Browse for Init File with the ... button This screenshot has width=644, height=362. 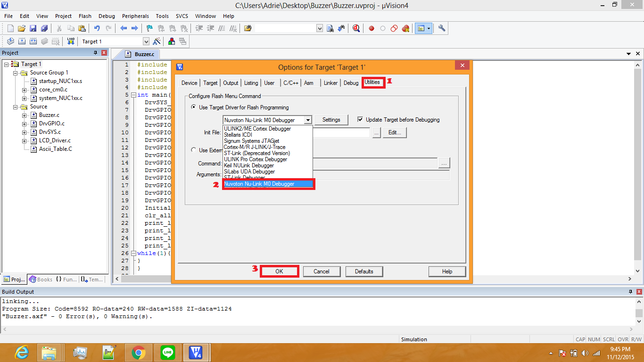(x=376, y=133)
